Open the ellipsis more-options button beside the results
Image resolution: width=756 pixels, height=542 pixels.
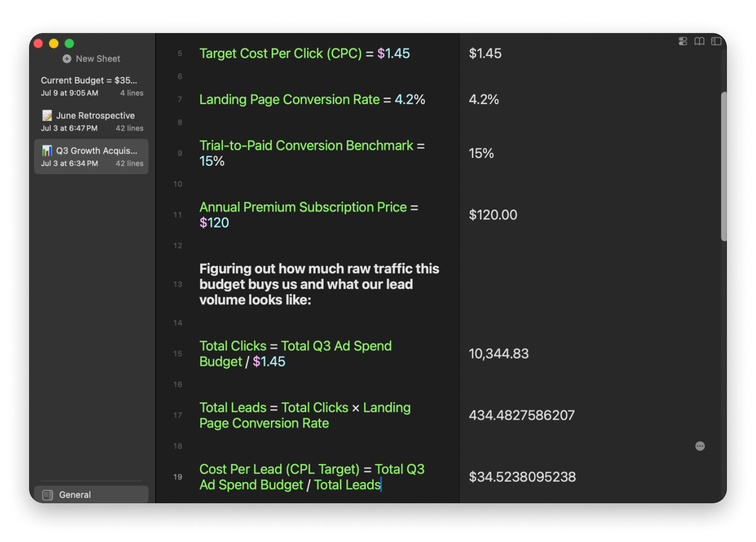coord(700,446)
